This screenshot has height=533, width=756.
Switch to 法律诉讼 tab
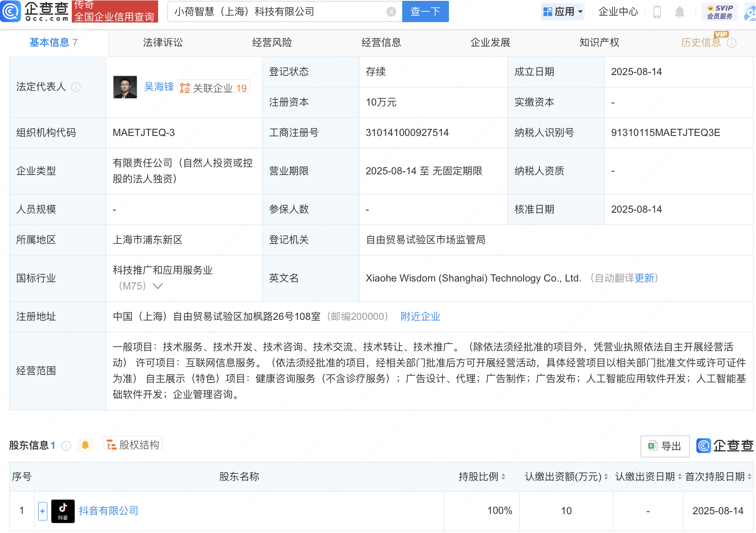(163, 43)
